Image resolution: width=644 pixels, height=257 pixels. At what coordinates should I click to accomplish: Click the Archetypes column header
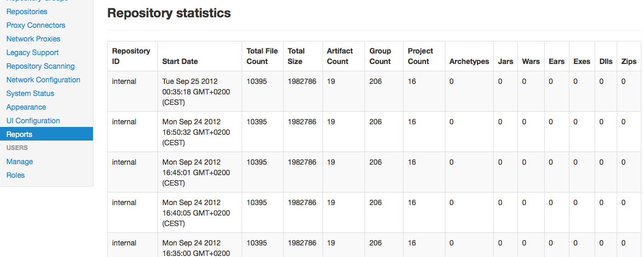pos(469,61)
